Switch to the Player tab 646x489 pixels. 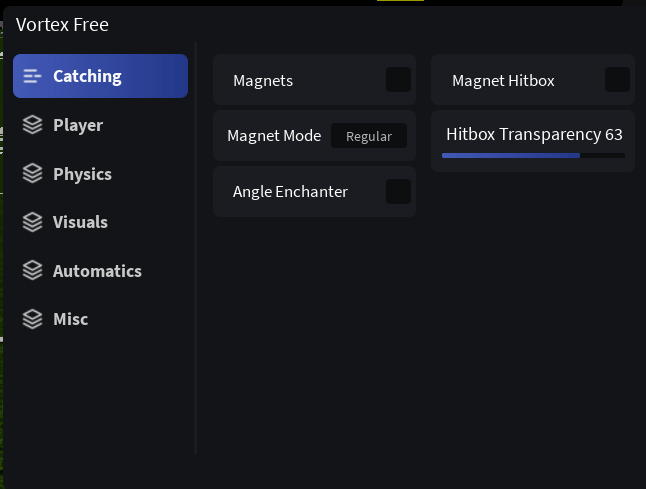point(78,125)
